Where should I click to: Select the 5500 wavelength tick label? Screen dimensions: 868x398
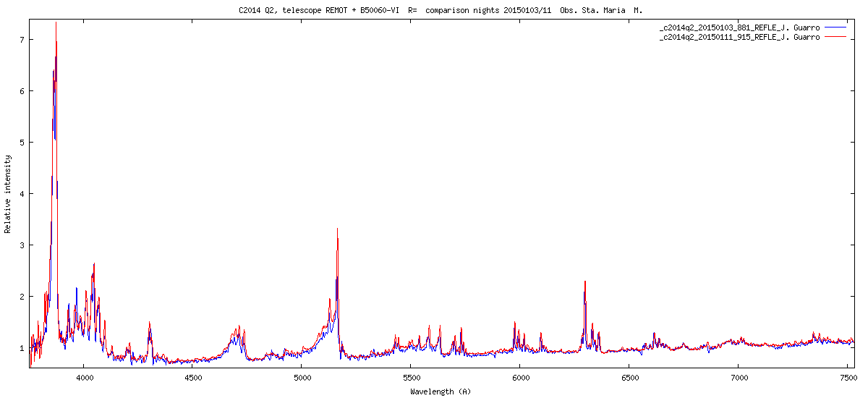[x=411, y=378]
